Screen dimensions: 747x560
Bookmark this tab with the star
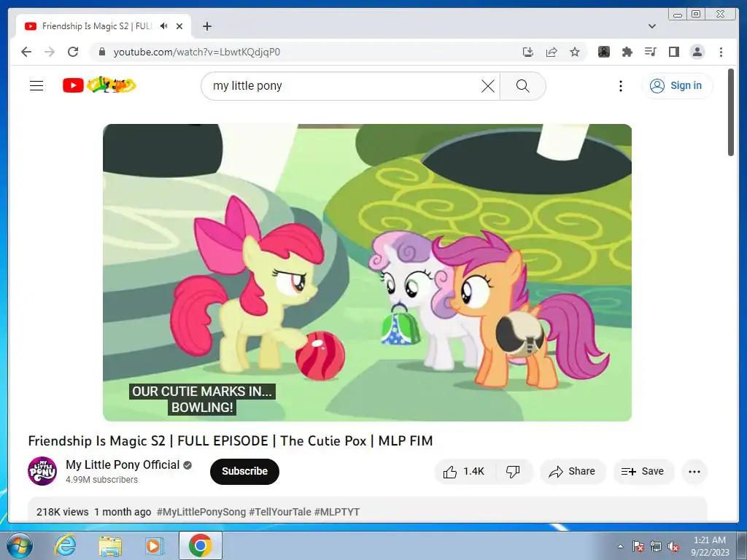(575, 52)
